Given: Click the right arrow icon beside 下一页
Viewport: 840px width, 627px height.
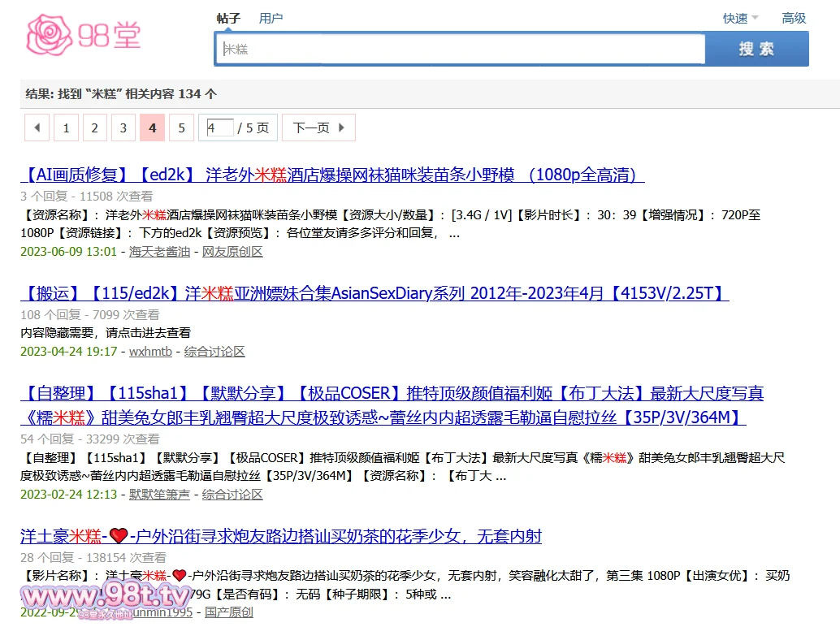Looking at the screenshot, I should 341,128.
